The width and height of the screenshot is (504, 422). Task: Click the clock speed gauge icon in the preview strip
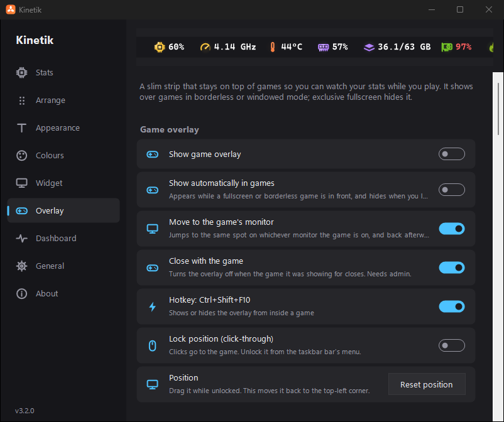pyautogui.click(x=205, y=47)
